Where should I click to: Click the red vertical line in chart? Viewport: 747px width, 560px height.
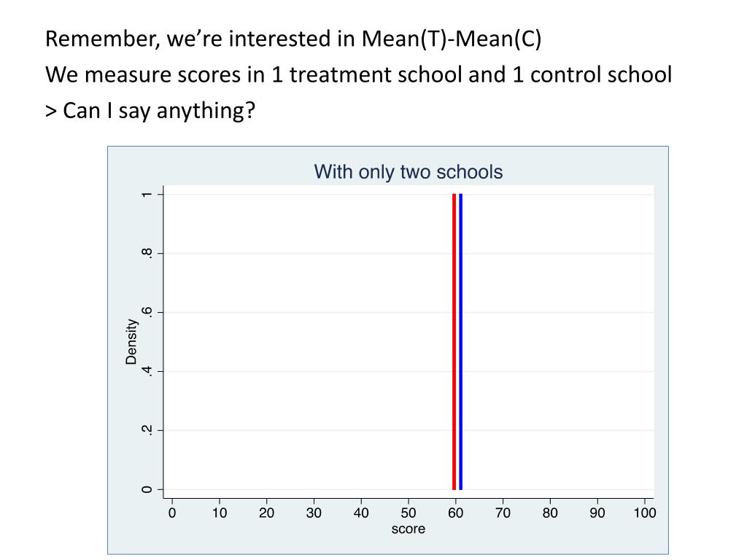pos(454,341)
